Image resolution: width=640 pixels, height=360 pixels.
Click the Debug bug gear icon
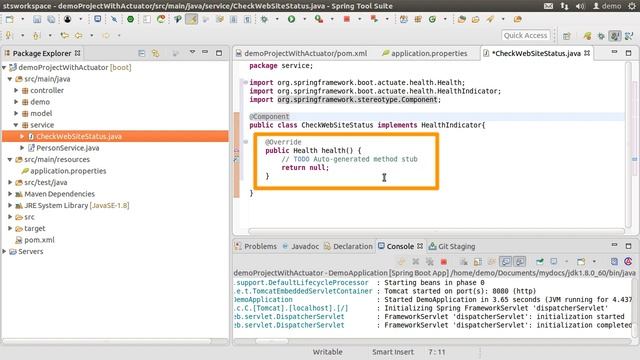264,19
